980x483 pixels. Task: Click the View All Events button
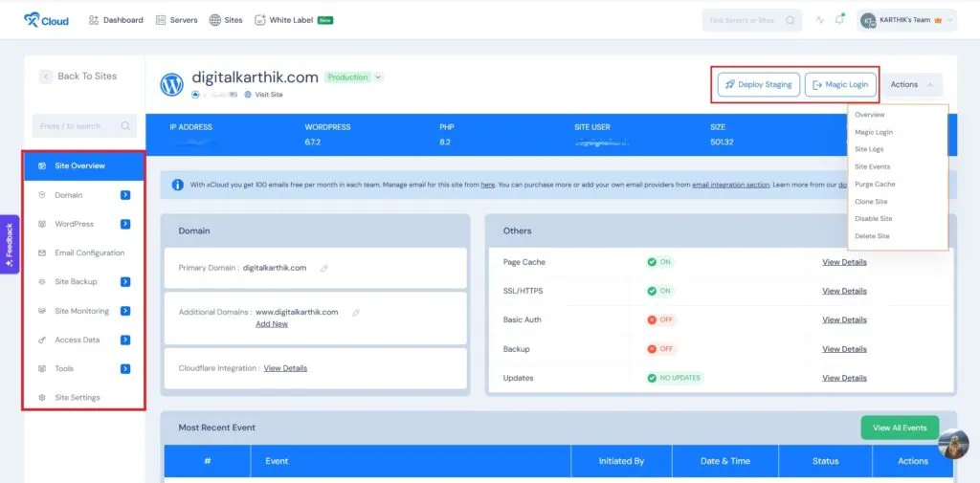click(x=900, y=428)
